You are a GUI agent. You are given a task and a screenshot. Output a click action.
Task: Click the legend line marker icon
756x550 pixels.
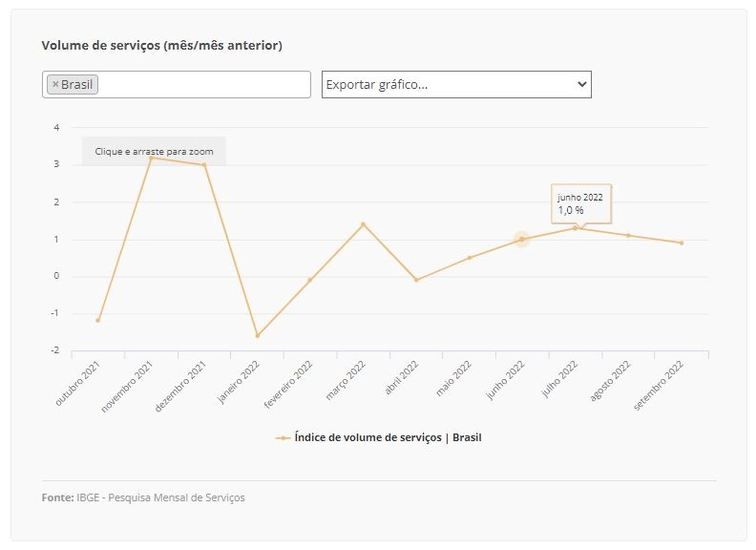[283, 438]
